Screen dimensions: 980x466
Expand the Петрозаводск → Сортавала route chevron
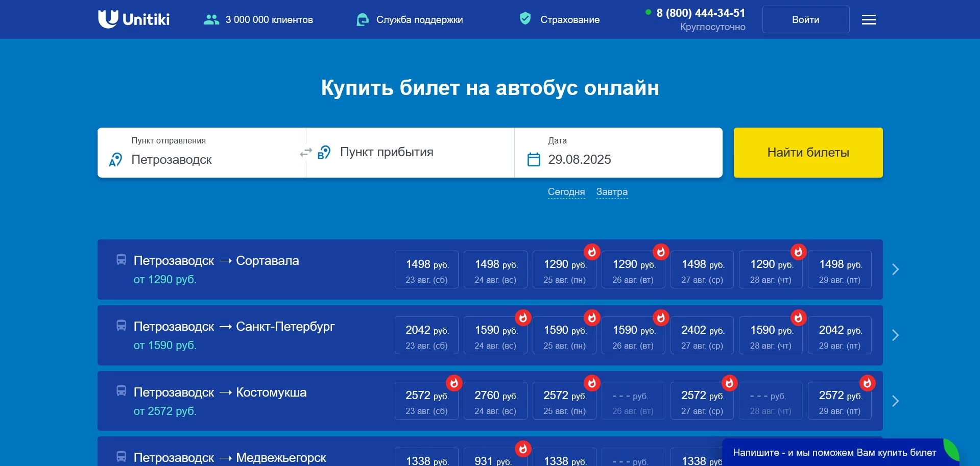(x=895, y=269)
